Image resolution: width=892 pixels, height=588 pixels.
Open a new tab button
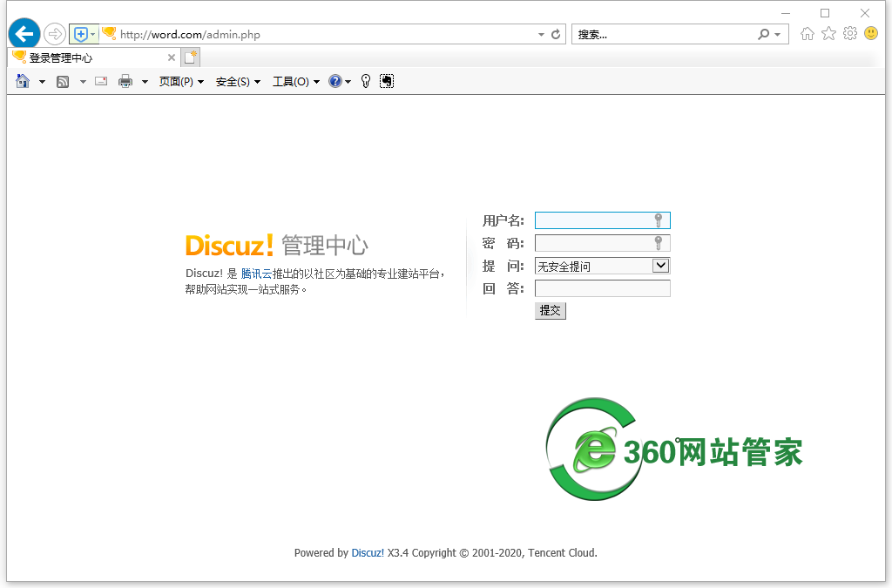click(191, 57)
